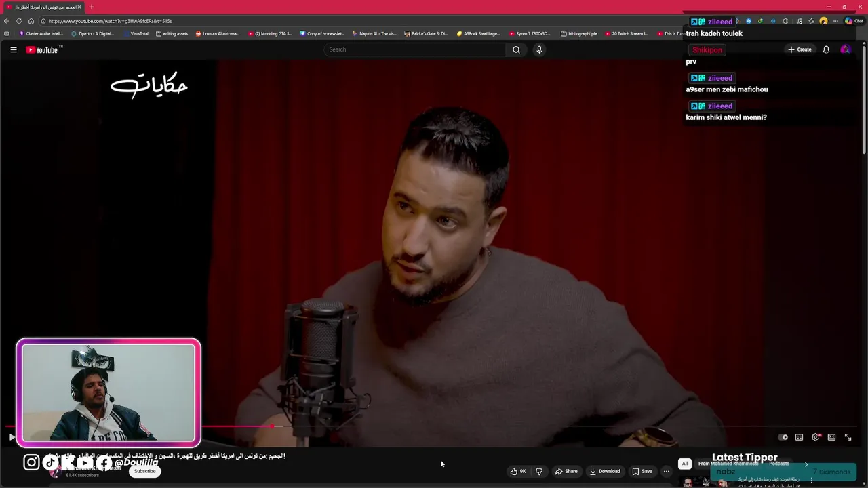This screenshot has width=868, height=488.
Task: Open the ASRock Steel Legend bookmark
Action: click(x=479, y=33)
